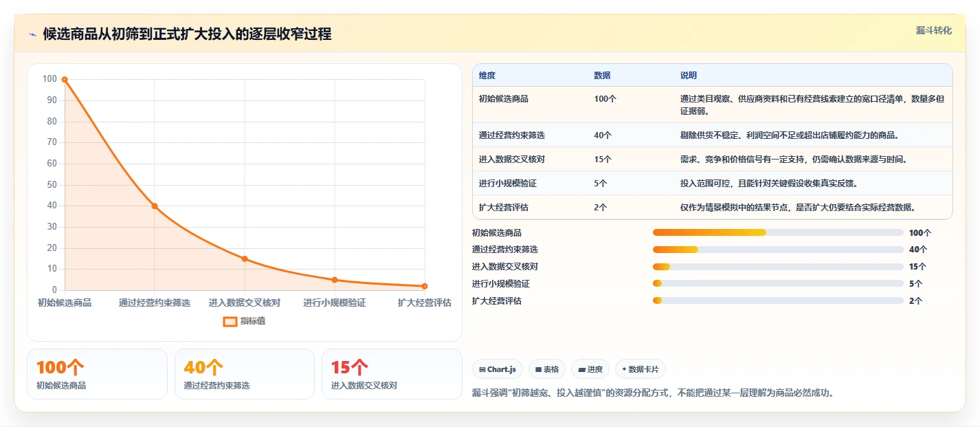
Task: Click x-axis label 通过经营约束筛选 on the chart
Action: (155, 303)
